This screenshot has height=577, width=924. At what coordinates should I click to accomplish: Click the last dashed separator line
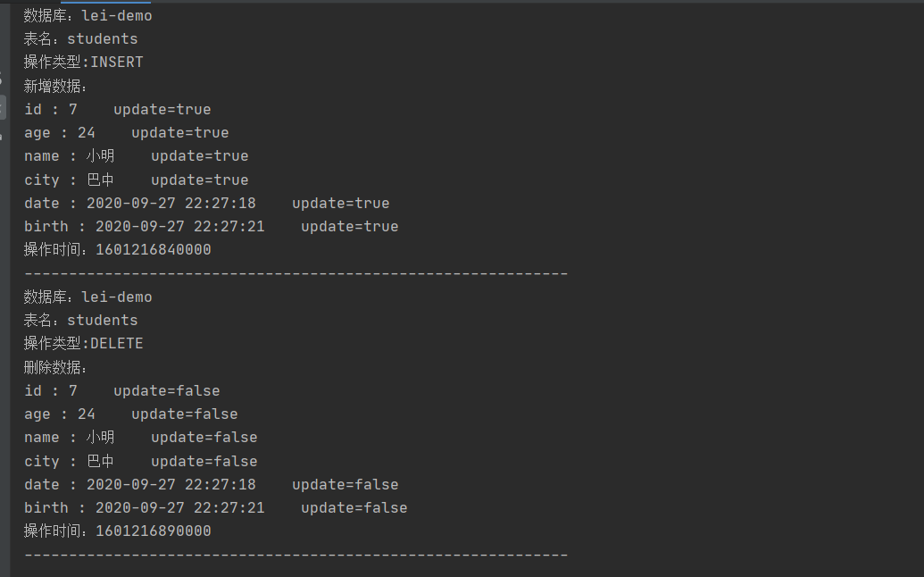click(296, 555)
